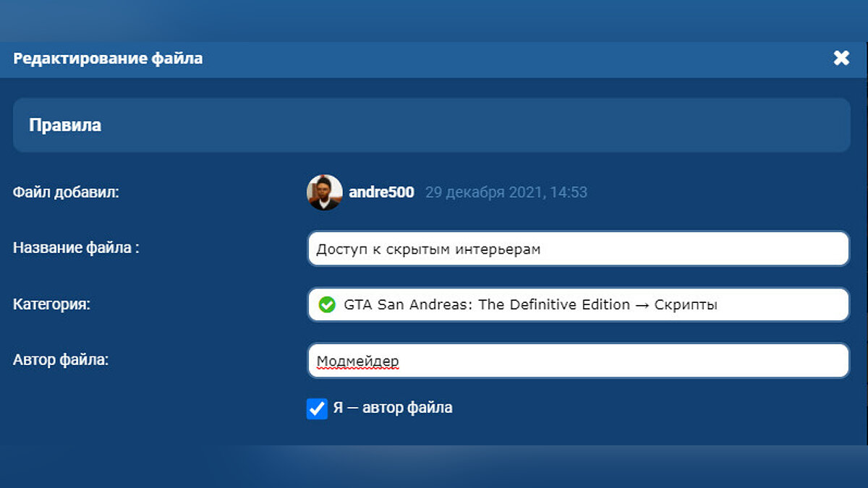The height and width of the screenshot is (488, 868).
Task: Place cursor on Доступ к скрытым интерьерам text
Action: 428,249
